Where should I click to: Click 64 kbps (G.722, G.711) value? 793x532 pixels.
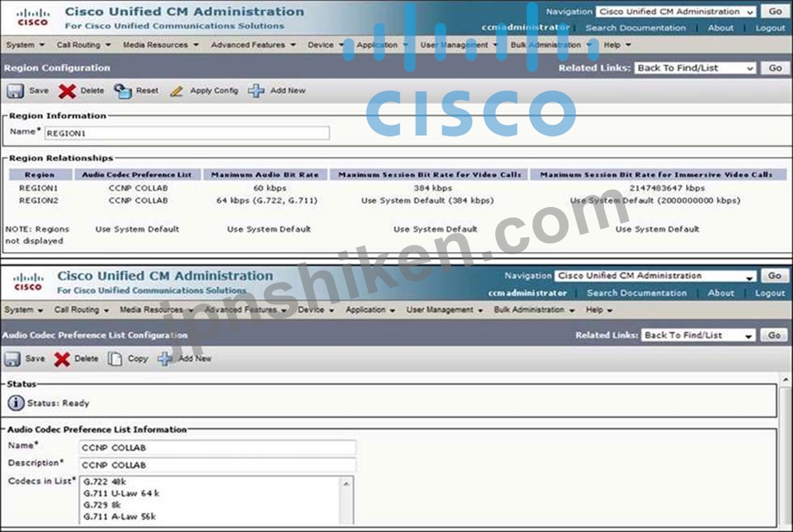267,201
